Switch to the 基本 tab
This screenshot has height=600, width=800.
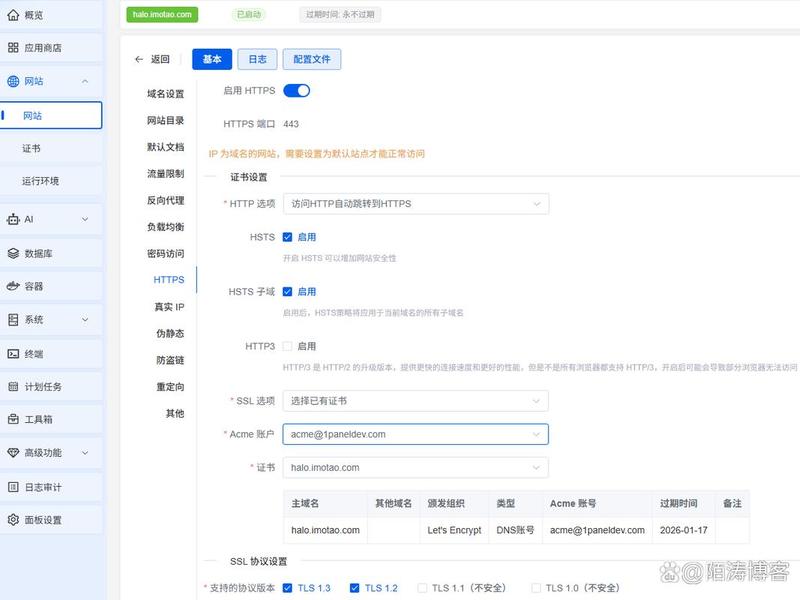tap(212, 59)
